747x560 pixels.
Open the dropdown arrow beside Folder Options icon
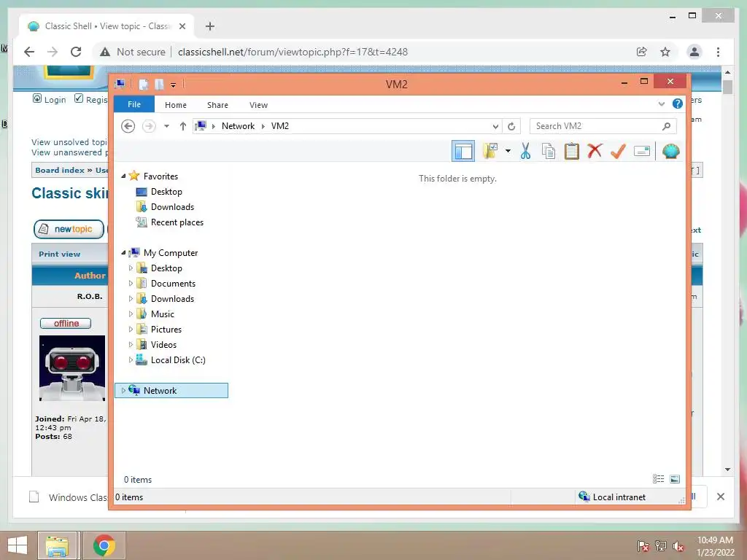pyautogui.click(x=508, y=151)
